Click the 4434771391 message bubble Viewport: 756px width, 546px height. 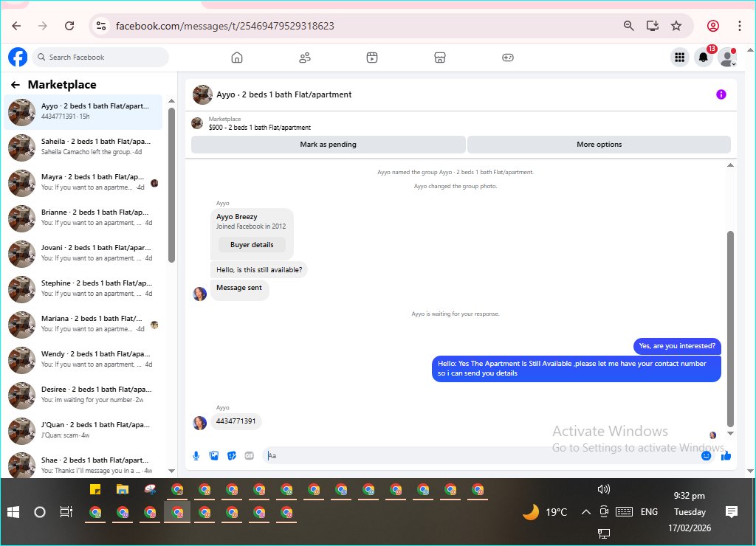[x=236, y=421]
